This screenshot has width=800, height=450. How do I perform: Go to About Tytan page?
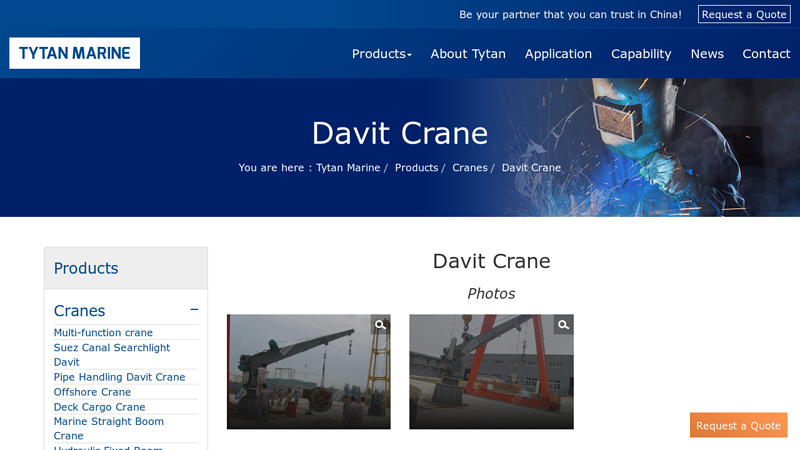pyautogui.click(x=468, y=54)
